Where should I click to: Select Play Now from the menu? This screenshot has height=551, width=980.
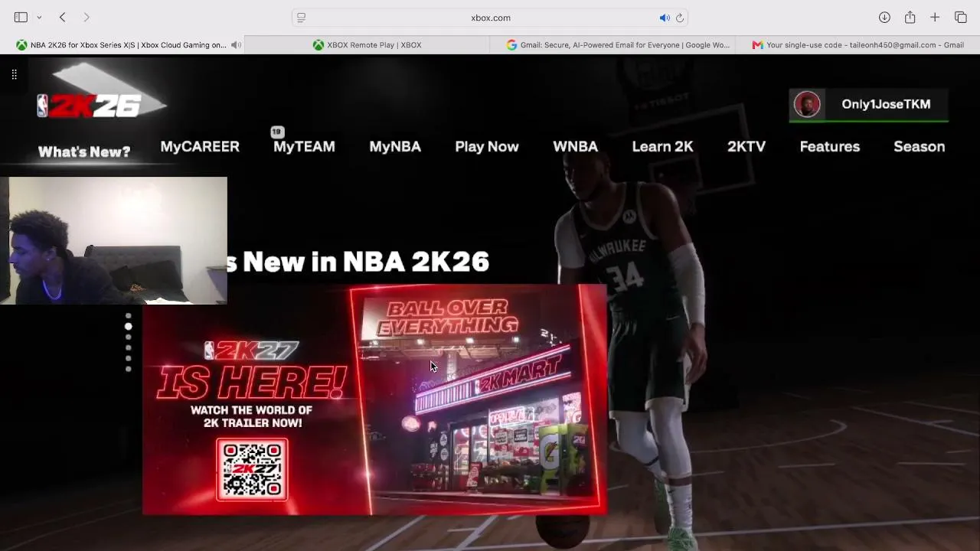[487, 146]
